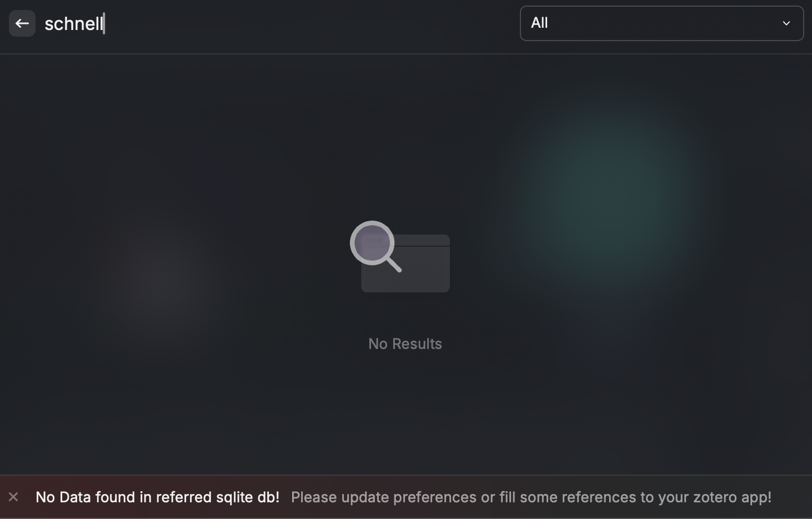The image size is (812, 519).
Task: Select the All label in the filter box
Action: [x=539, y=23]
